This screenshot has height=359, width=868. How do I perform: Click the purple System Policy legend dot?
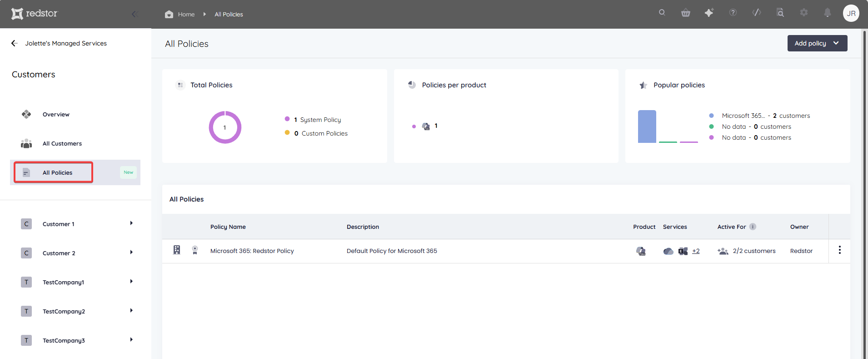point(287,119)
